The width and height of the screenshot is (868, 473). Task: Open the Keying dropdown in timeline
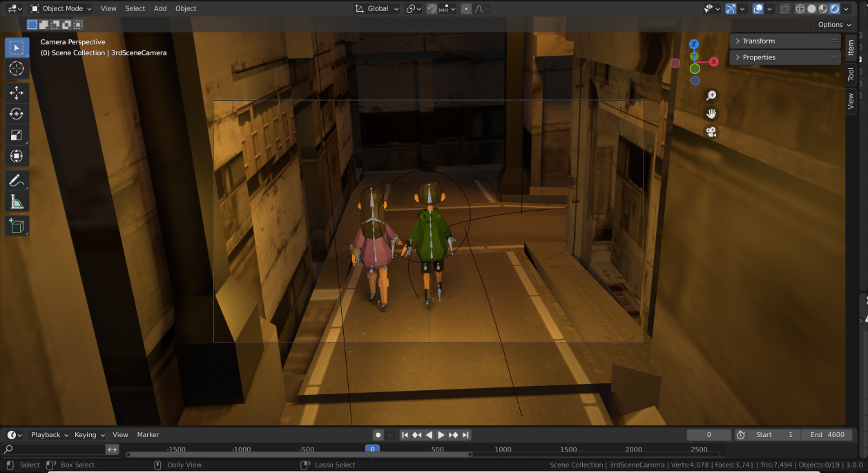(x=90, y=435)
